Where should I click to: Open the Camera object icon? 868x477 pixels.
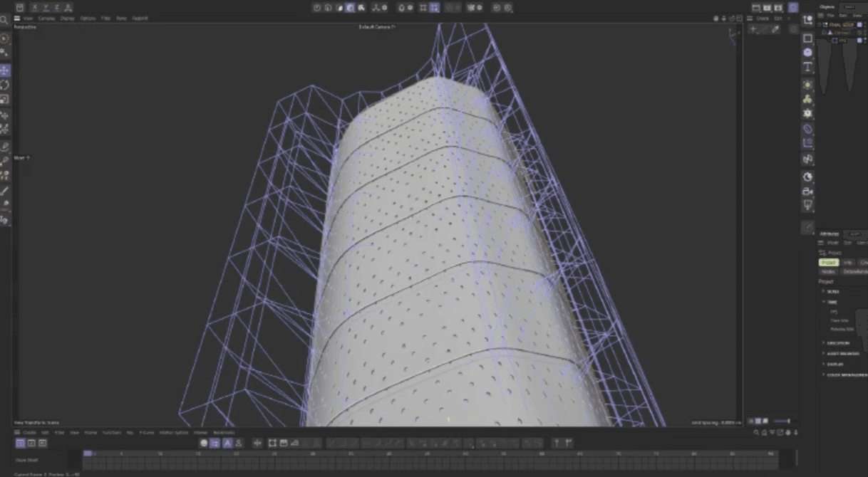[x=807, y=192]
